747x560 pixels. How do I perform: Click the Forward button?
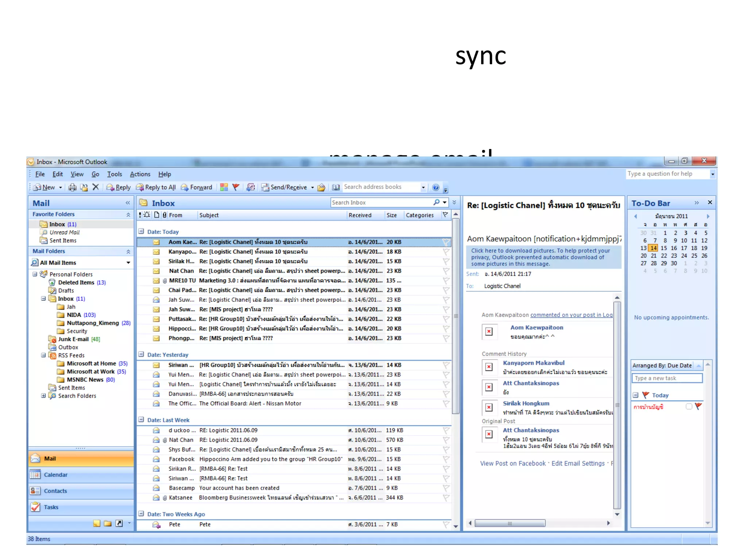(196, 187)
